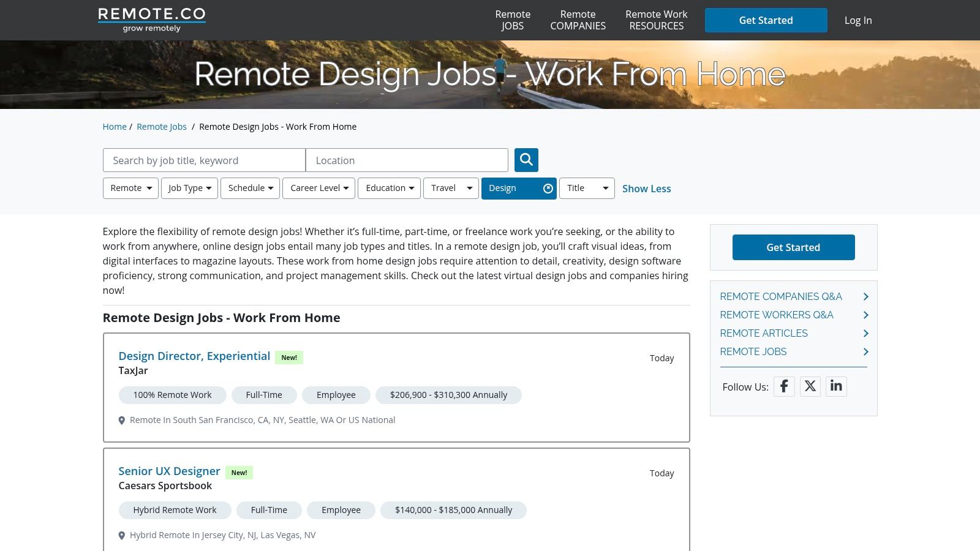Click the location pin on the TaxJar listing

(x=122, y=421)
